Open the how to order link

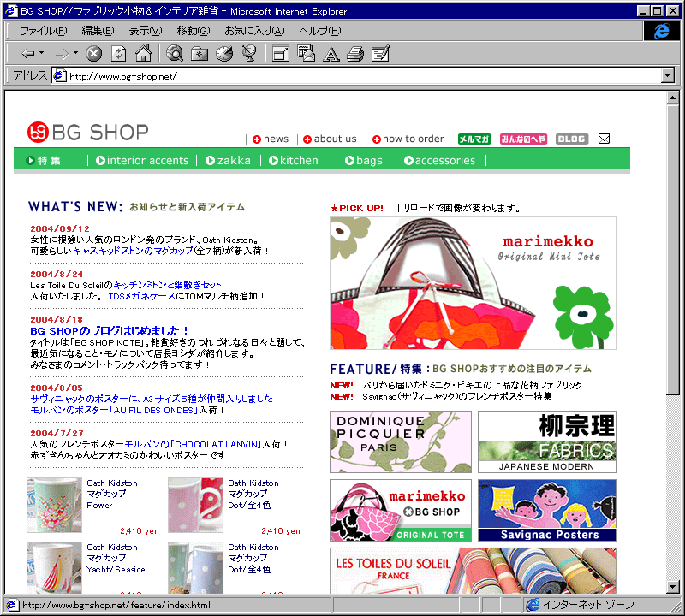point(408,139)
